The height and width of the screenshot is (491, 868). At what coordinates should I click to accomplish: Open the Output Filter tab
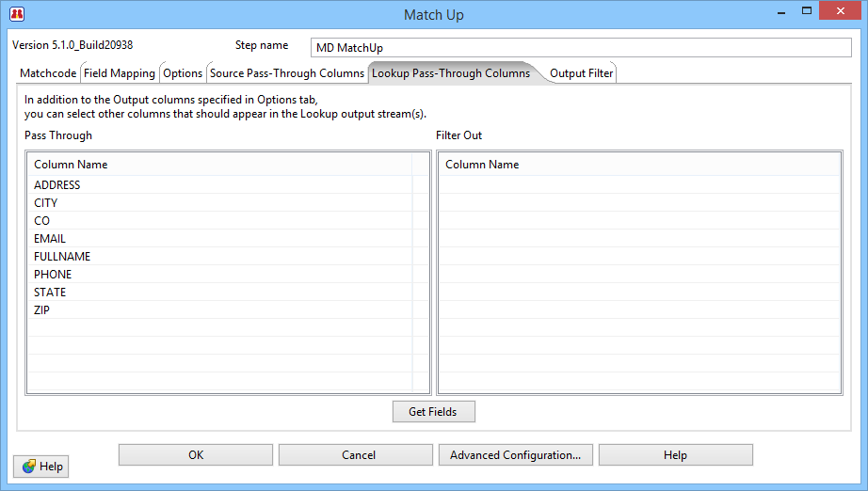coord(581,73)
